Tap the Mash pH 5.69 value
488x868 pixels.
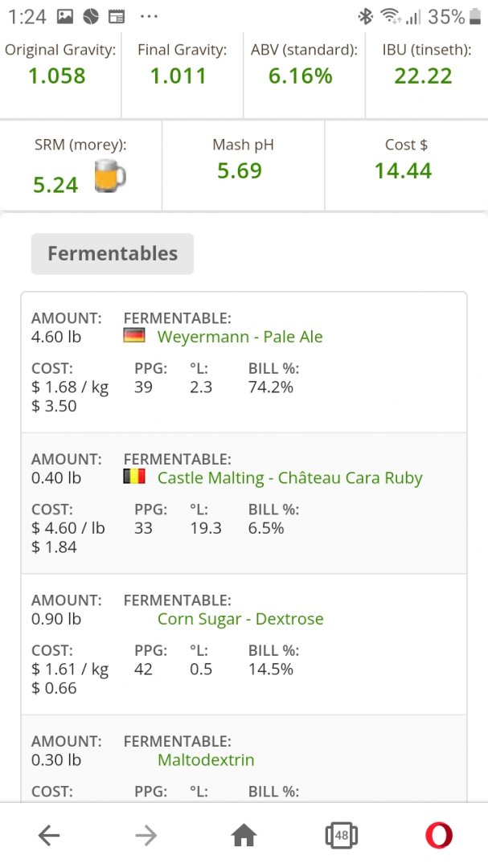click(240, 170)
